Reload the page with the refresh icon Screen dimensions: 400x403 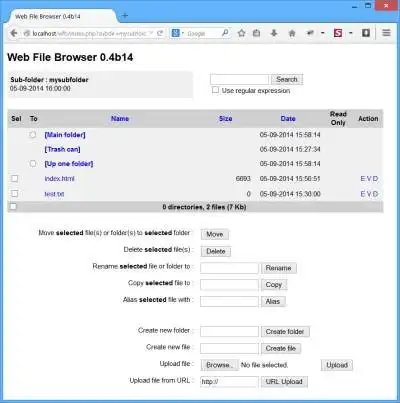click(x=160, y=33)
